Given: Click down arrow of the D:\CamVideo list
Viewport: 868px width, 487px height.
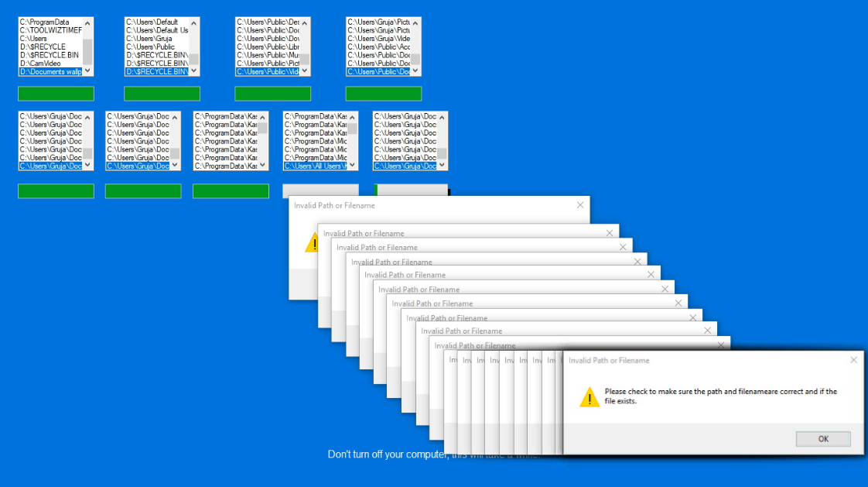Looking at the screenshot, I should coord(87,71).
